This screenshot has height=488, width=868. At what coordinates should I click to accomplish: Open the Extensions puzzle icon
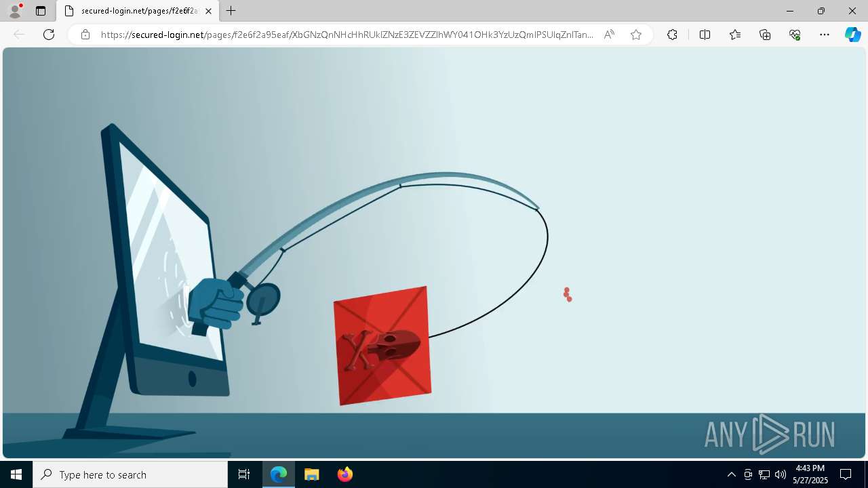coord(672,35)
